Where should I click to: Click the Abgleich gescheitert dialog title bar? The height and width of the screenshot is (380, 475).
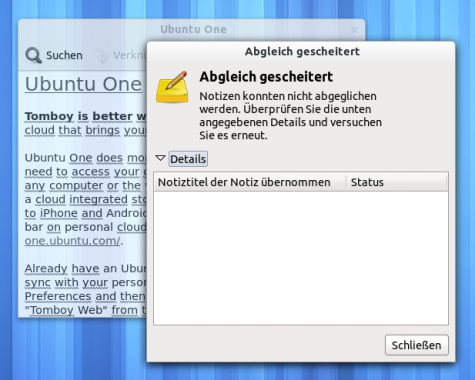[x=302, y=52]
